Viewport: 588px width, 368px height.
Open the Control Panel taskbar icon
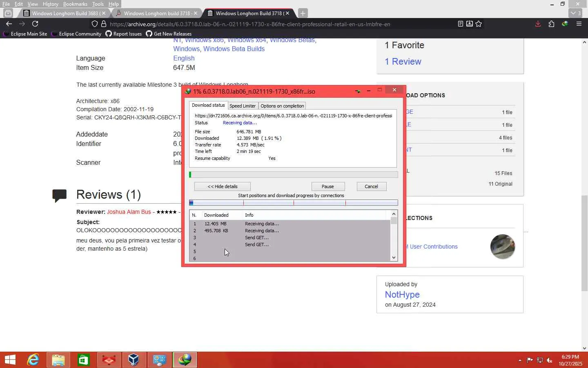click(160, 360)
